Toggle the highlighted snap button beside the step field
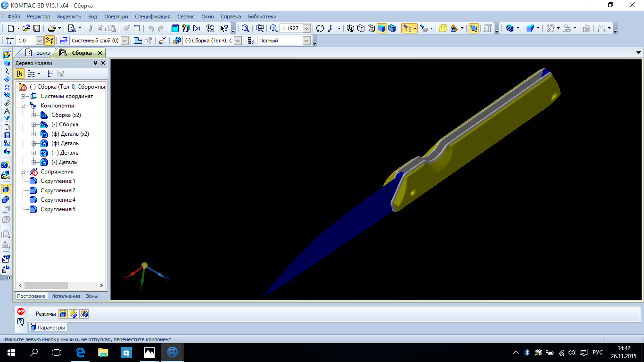 [x=50, y=41]
